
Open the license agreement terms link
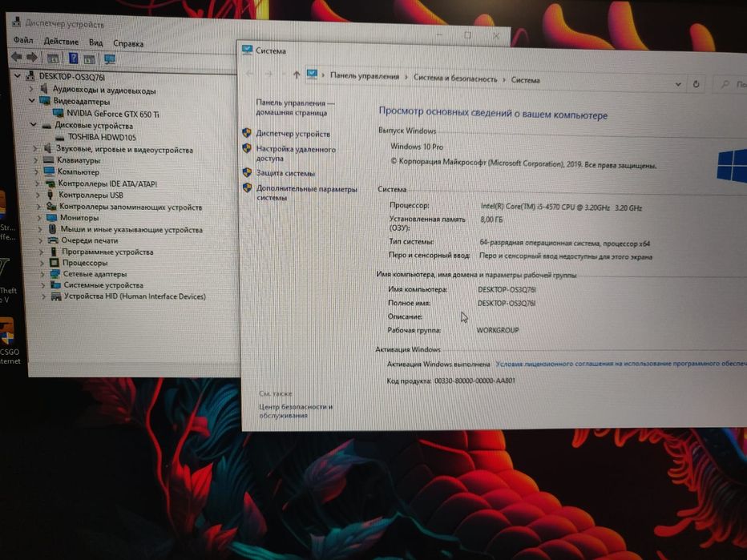click(620, 364)
